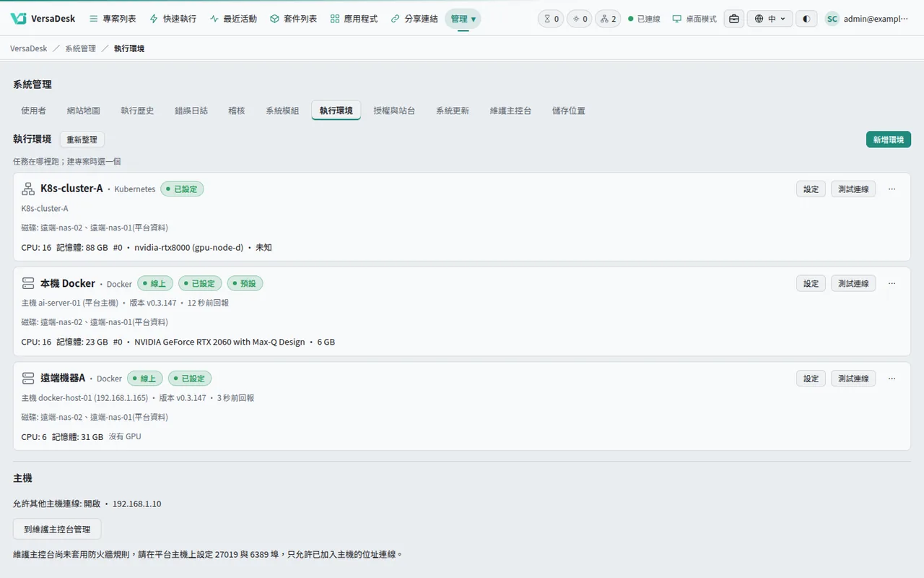Switch to the 系統模組 tab
Image resolution: width=924 pixels, height=578 pixels.
pos(282,111)
